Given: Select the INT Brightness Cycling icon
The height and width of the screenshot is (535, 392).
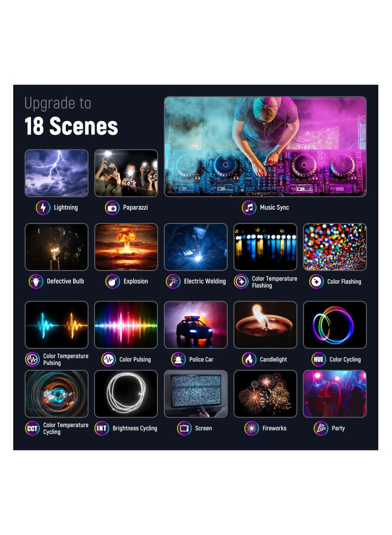Looking at the screenshot, I should [x=101, y=428].
